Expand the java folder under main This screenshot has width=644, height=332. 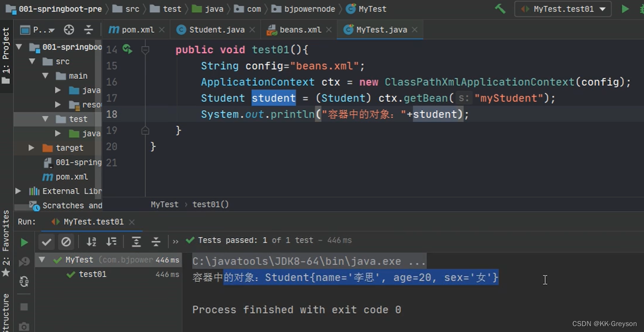click(58, 90)
